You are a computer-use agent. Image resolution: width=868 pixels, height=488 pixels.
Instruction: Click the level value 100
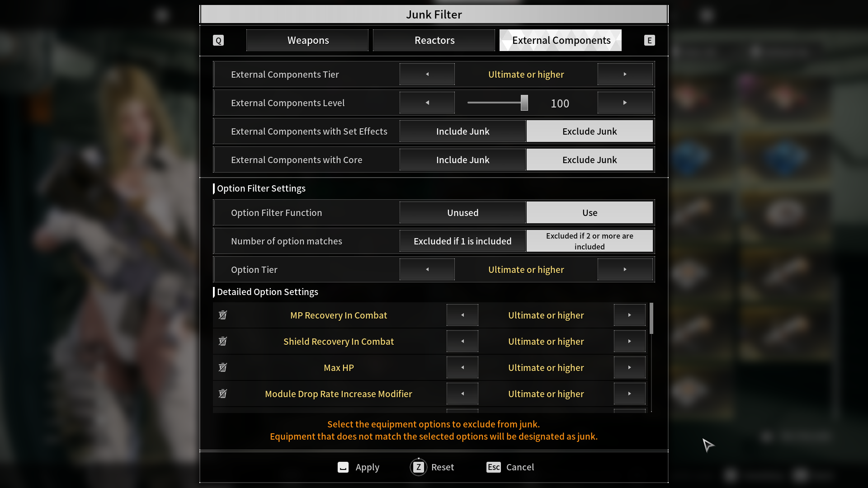[x=560, y=103]
